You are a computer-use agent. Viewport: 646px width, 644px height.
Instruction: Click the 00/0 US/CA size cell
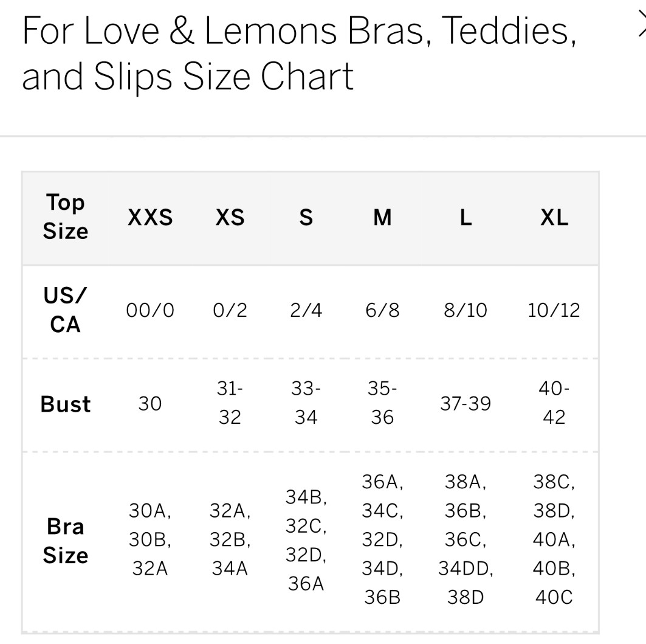coord(150,311)
